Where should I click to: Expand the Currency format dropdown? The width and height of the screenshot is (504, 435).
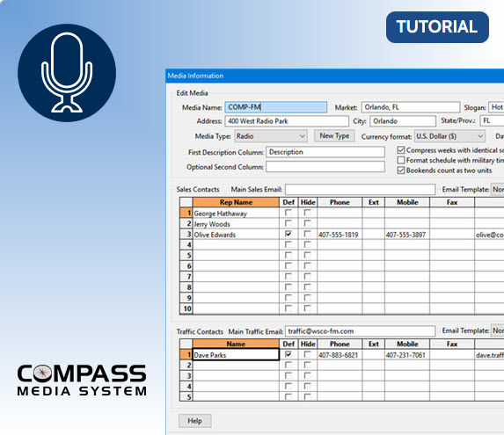pos(449,136)
